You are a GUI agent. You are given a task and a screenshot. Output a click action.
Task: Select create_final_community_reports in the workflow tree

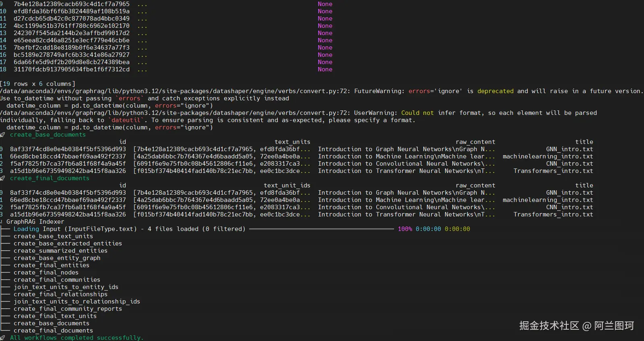click(68, 309)
